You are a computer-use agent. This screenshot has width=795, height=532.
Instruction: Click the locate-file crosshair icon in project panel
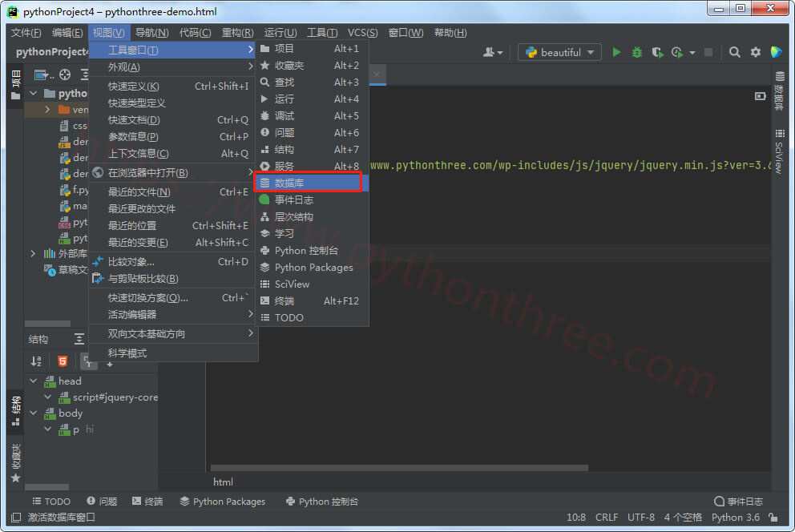click(x=65, y=75)
